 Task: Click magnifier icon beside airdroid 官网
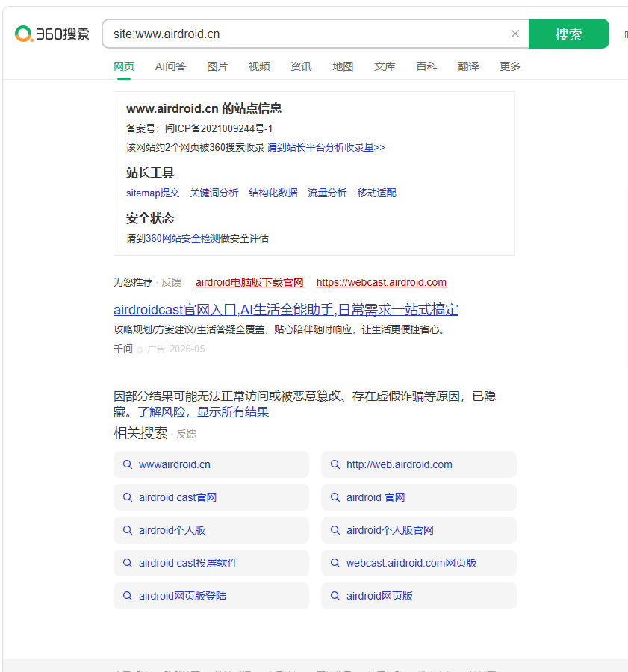[335, 497]
